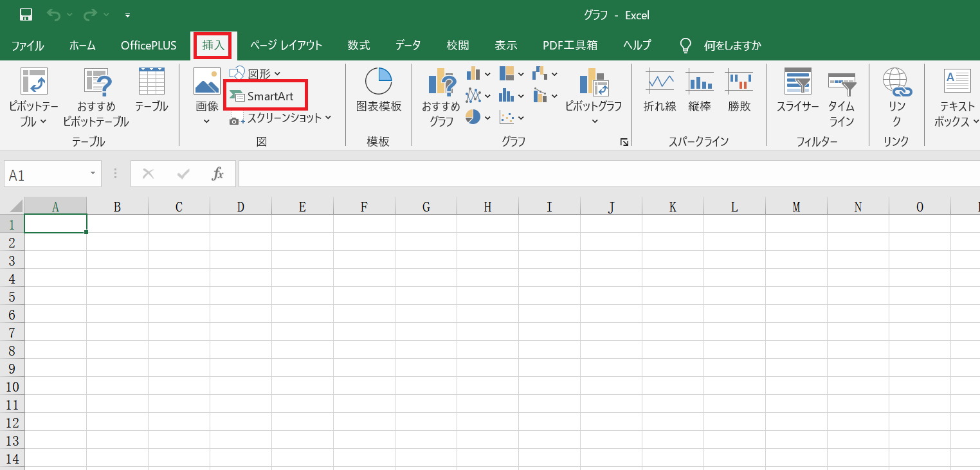Insert a pie or doughnut chart
The image size is (980, 470).
coord(479,117)
